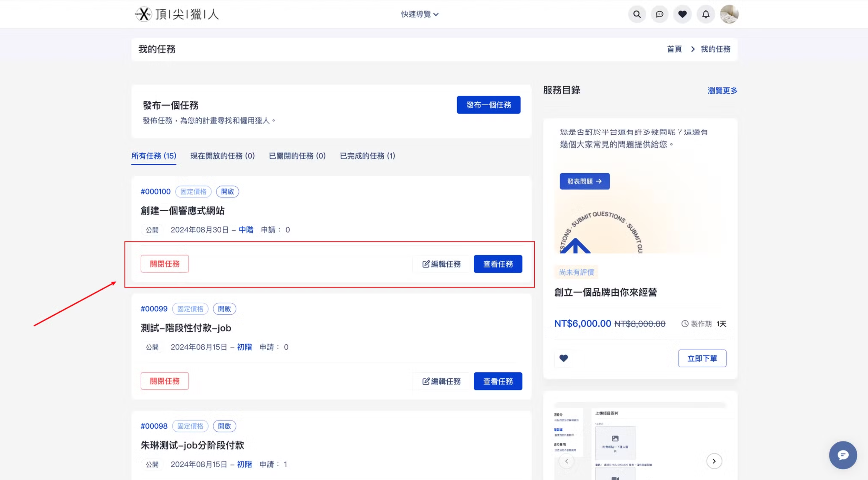Click the 頂尖獵人 logo
The height and width of the screenshot is (480, 868).
(x=177, y=14)
